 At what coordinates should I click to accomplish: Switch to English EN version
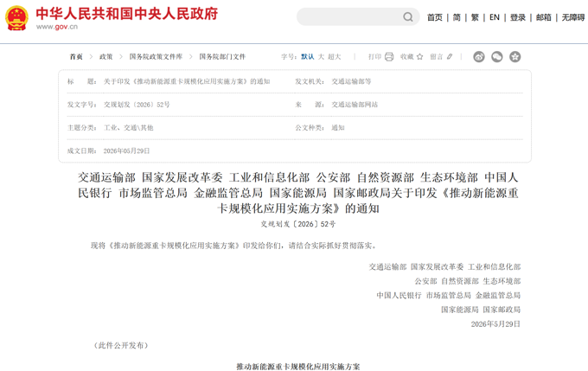495,17
